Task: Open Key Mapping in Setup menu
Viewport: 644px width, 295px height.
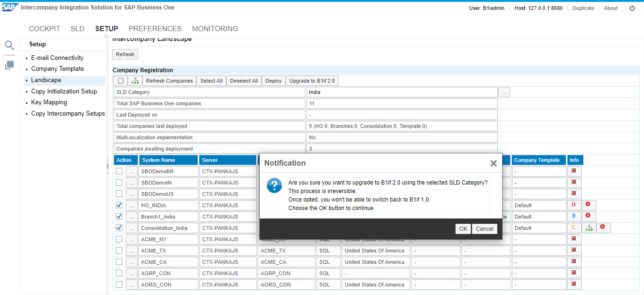Action: 49,102
